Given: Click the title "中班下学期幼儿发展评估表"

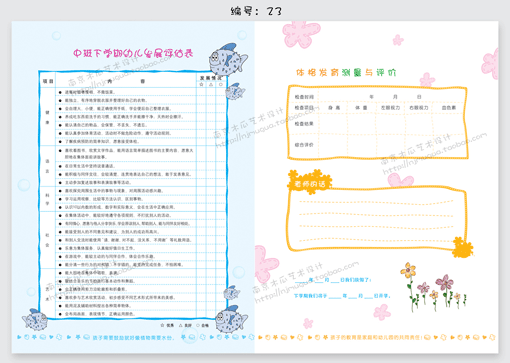Looking at the screenshot, I should (133, 53).
